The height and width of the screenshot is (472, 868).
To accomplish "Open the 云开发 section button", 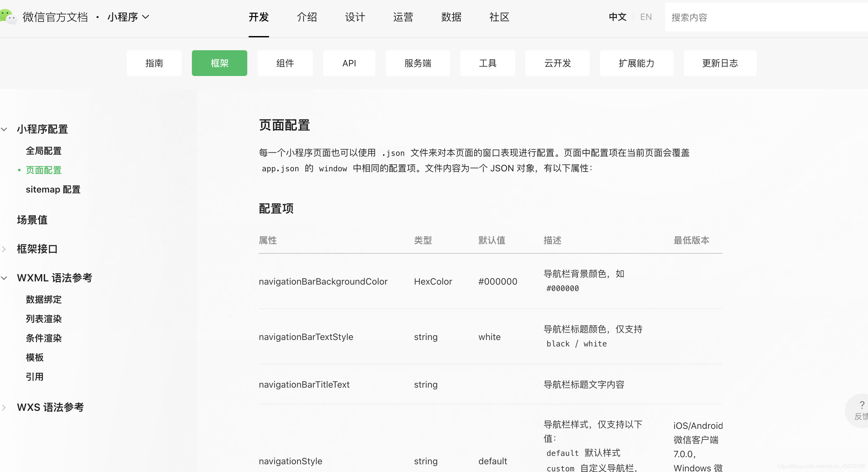I will (x=558, y=63).
